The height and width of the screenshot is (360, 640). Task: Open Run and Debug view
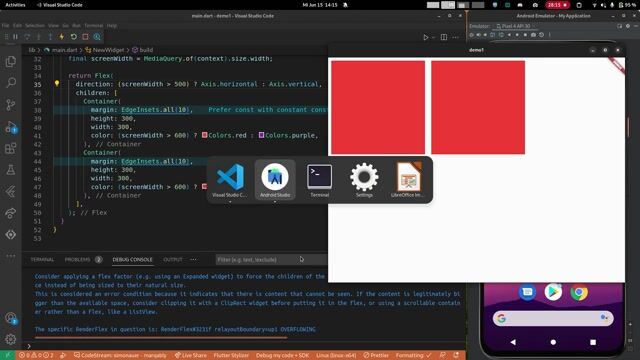[11, 127]
